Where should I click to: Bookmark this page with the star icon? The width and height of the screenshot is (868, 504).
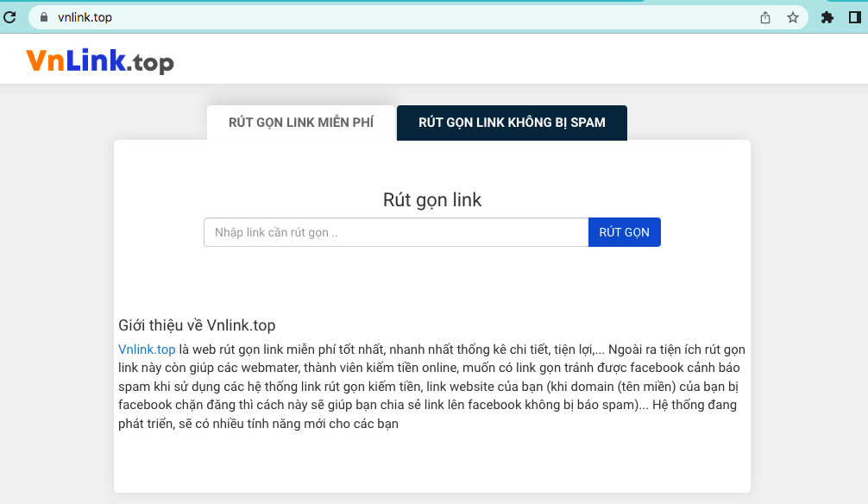(x=792, y=17)
